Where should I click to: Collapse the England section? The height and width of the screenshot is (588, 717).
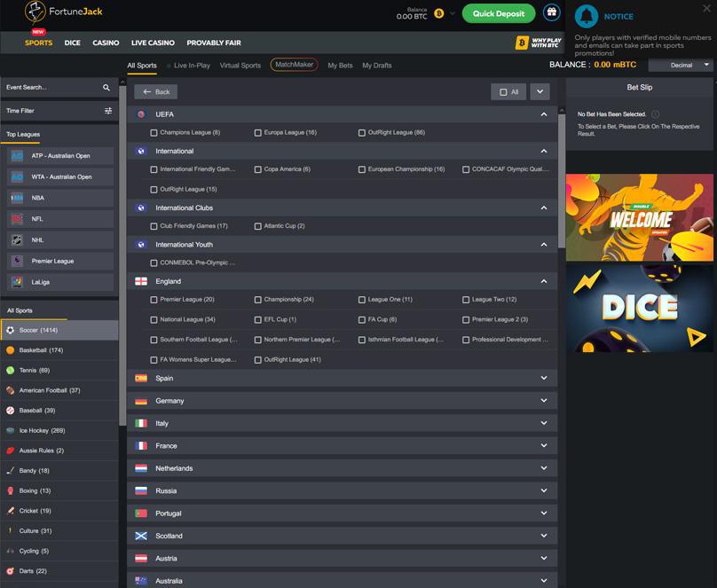tap(544, 281)
